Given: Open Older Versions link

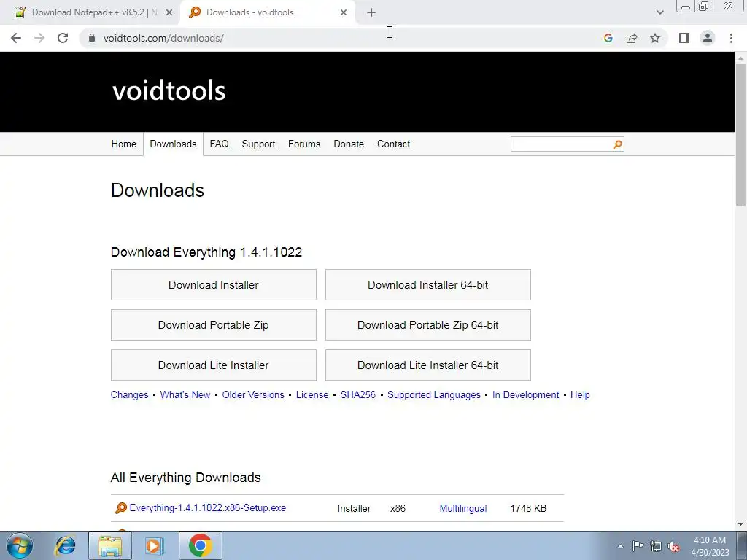Looking at the screenshot, I should pyautogui.click(x=253, y=394).
